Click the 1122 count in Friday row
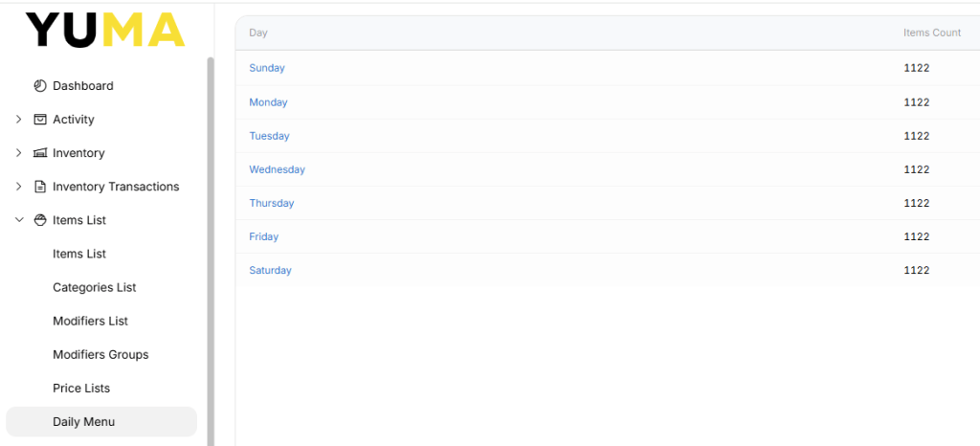Viewport: 980px width, 446px height. pyautogui.click(x=917, y=236)
